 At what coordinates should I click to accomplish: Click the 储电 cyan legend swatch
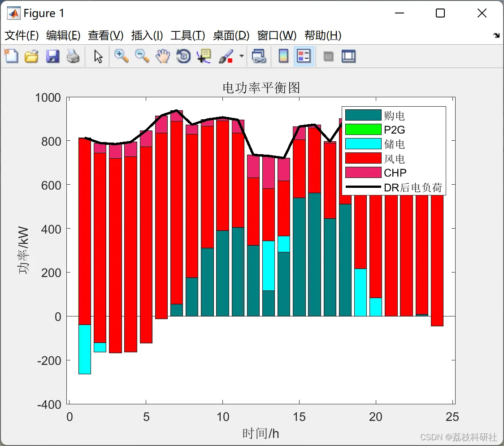pyautogui.click(x=363, y=143)
